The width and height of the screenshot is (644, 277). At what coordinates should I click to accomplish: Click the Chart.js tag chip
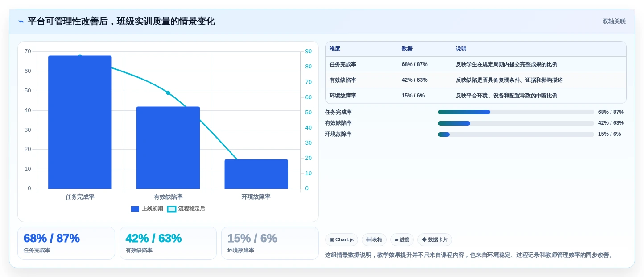coord(342,239)
